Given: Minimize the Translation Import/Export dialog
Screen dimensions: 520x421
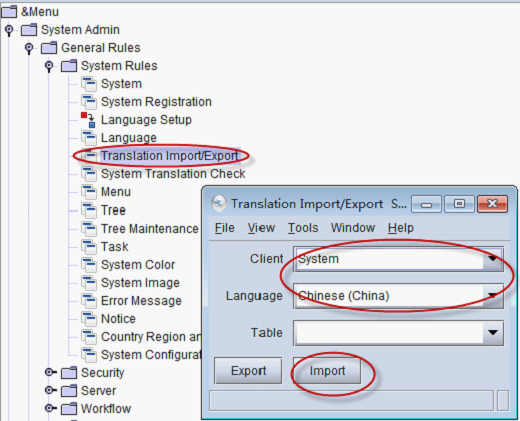Looking at the screenshot, I should pyautogui.click(x=426, y=204).
